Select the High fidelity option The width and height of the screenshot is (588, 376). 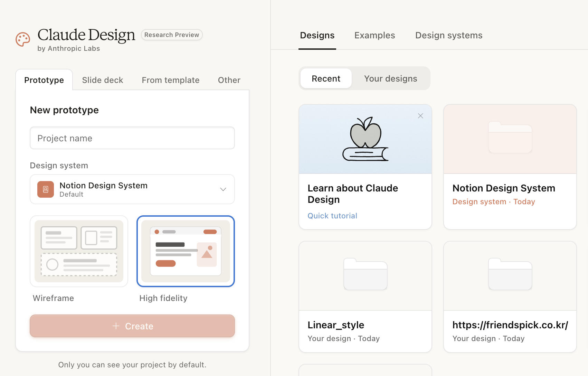[186, 251]
